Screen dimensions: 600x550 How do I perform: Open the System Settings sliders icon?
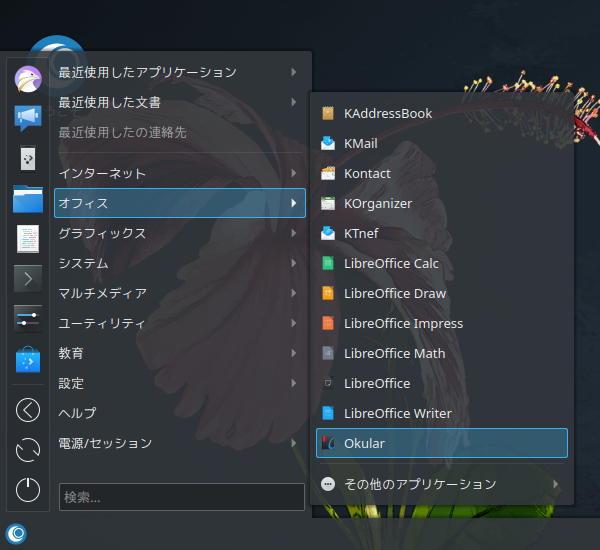[28, 319]
